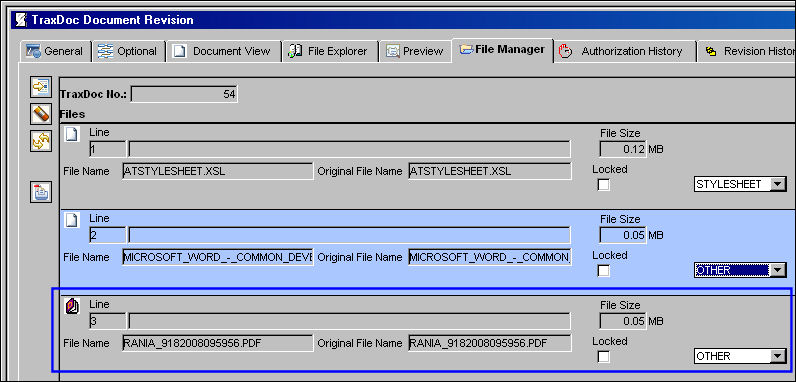Toggle Locked checkbox for RANIA PDF file
The image size is (796, 382).
pos(603,357)
